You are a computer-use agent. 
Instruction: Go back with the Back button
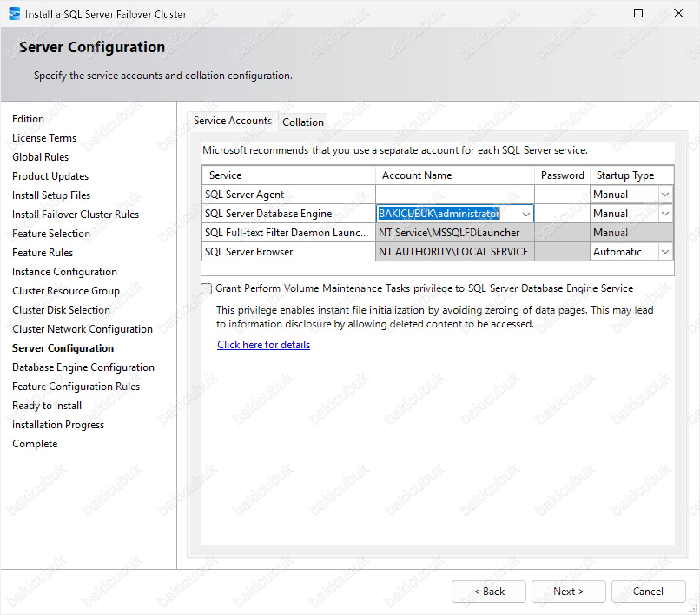tap(489, 592)
